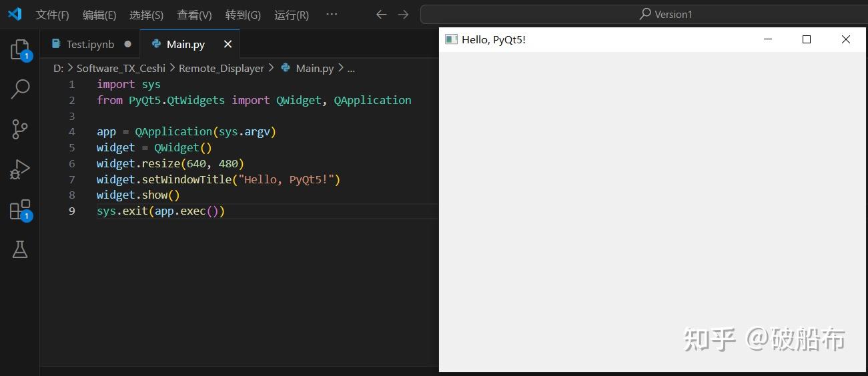
Task: Maximize the Hello, PyQt5! window
Action: (x=806, y=39)
